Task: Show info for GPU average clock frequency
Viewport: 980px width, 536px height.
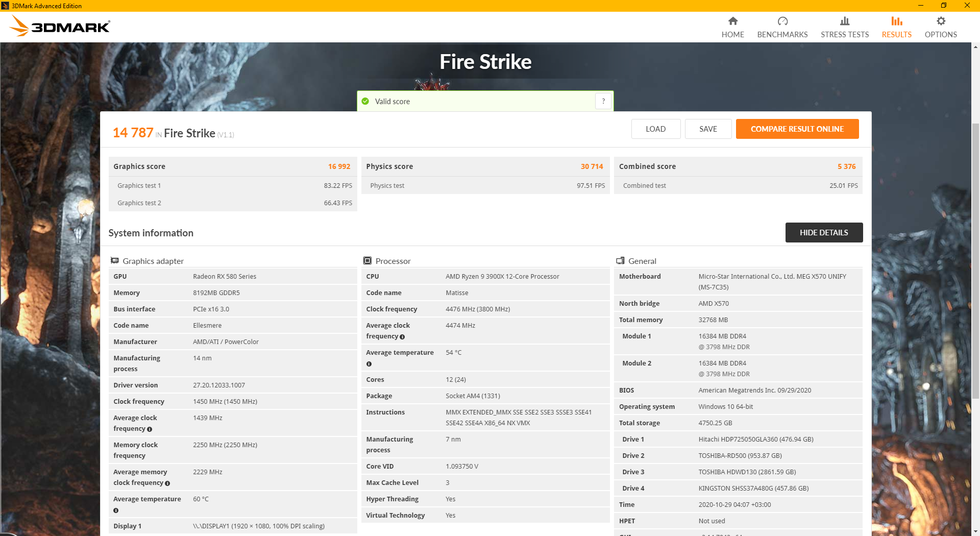Action: [x=150, y=429]
